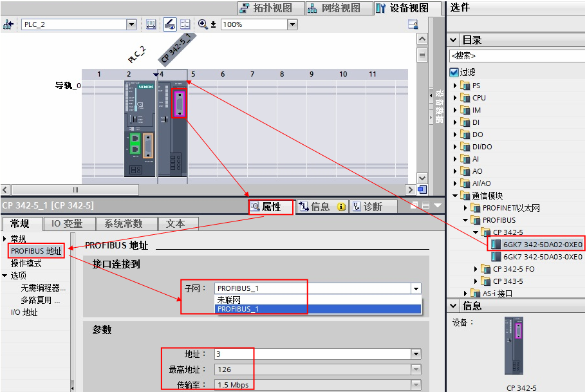
Task: Select module 6GK7 342-5DA03-0XE0
Action: coord(537,257)
